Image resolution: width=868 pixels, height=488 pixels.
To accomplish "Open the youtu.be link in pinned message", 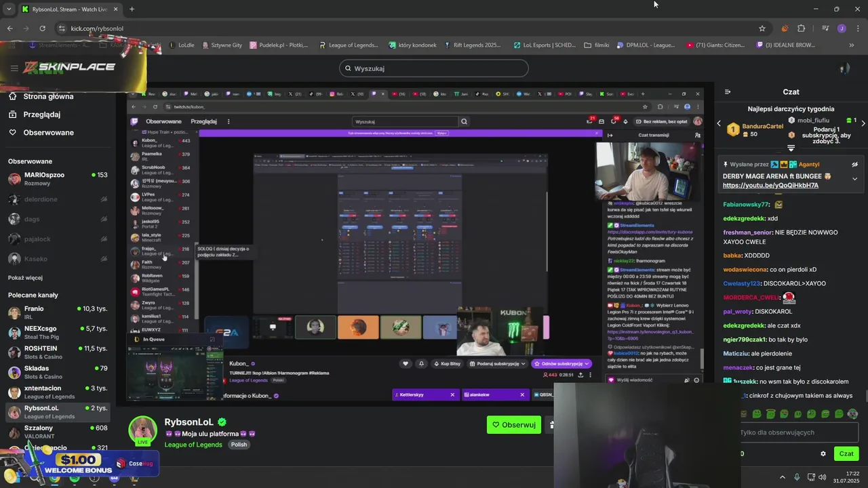I will coord(770,186).
